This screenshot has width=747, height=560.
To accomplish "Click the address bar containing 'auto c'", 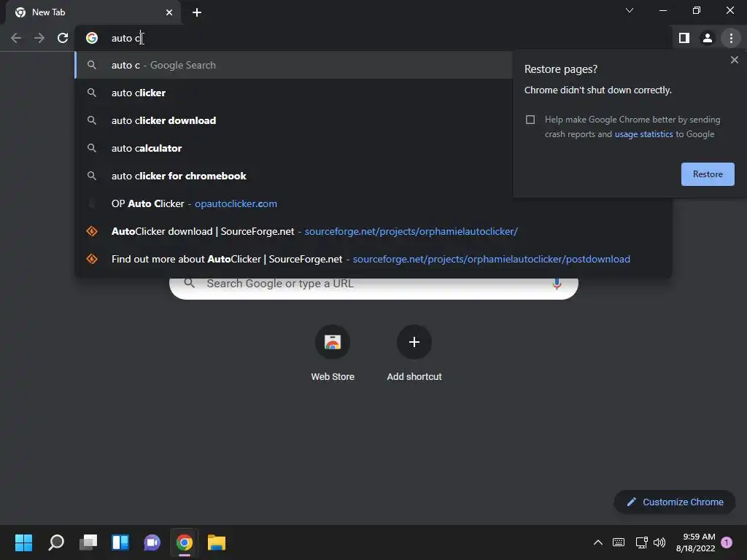I will pyautogui.click(x=374, y=38).
